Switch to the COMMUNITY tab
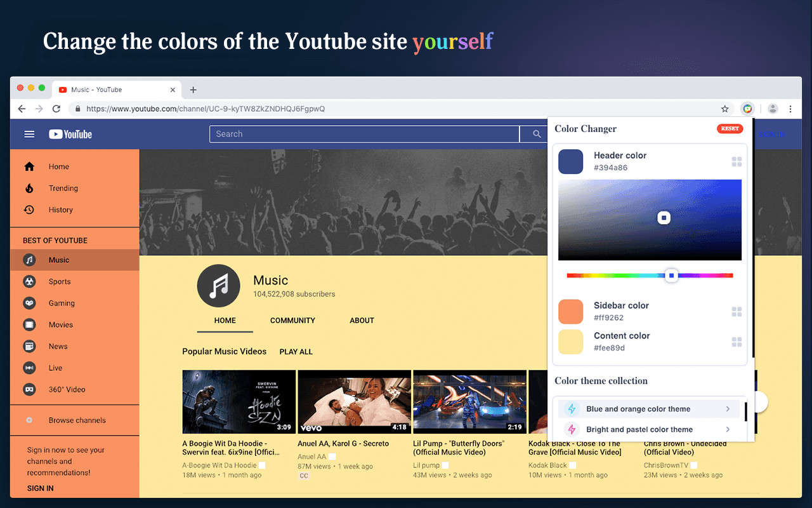812x508 pixels. (x=292, y=321)
